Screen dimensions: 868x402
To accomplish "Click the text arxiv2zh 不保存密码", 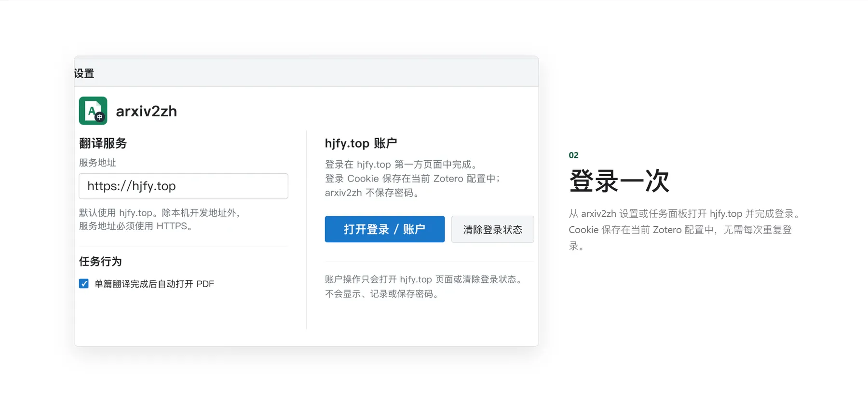I will [373, 193].
